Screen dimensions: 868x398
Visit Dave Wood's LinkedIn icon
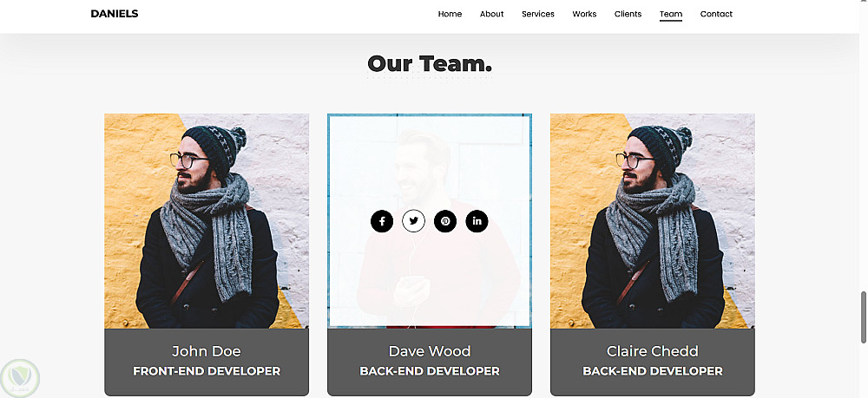[477, 221]
